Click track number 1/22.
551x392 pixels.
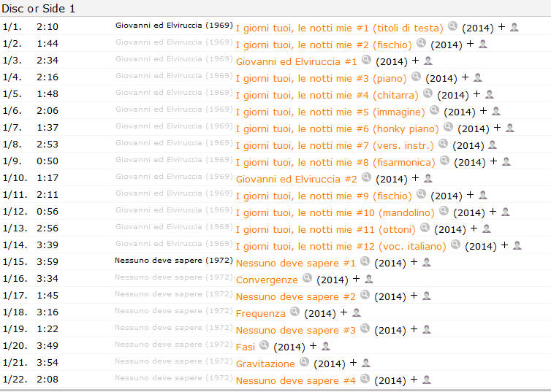[x=15, y=380]
